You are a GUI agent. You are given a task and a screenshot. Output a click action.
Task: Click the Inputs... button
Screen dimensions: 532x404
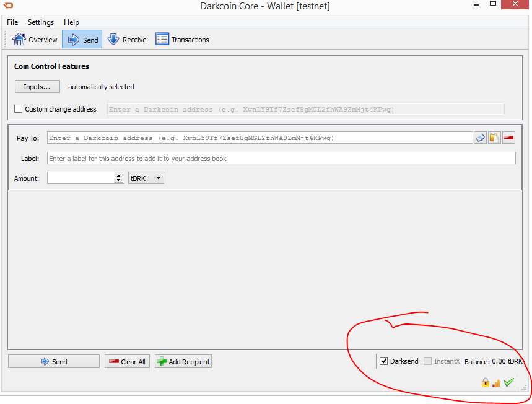point(37,87)
